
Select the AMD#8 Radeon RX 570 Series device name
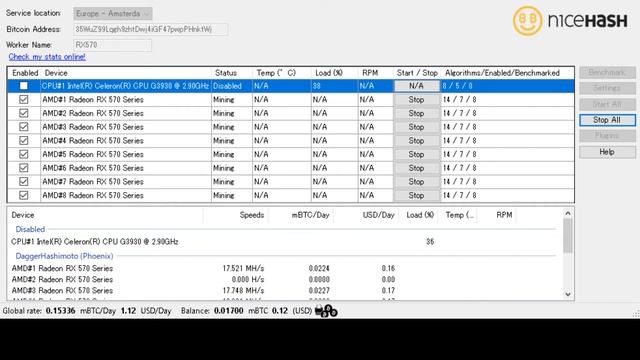pos(93,195)
